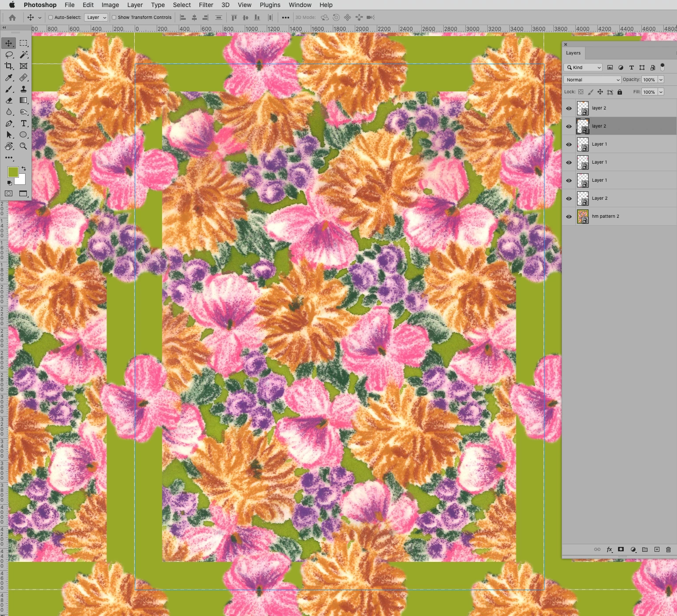Enable the Auto-Select checkbox
This screenshot has height=616, width=677.
click(x=51, y=18)
